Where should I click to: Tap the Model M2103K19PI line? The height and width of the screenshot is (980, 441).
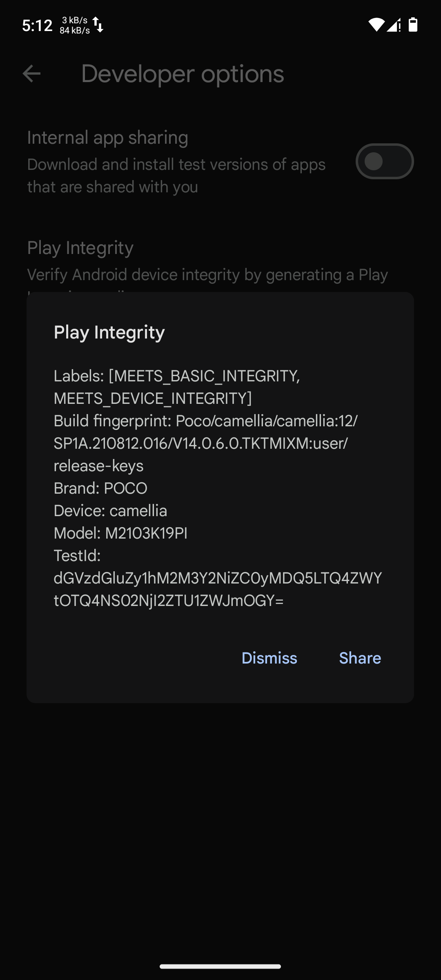tap(120, 533)
